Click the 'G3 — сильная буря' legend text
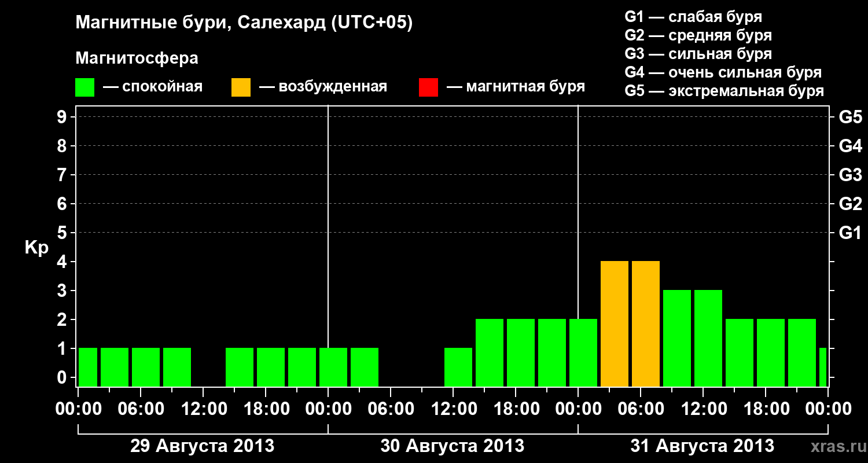This screenshot has height=463, width=868. click(x=698, y=54)
